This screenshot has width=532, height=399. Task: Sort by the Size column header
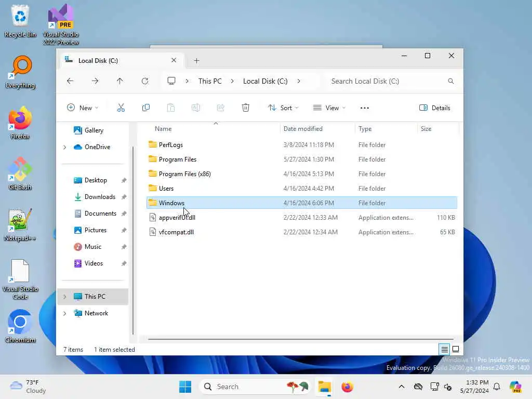[426, 129]
